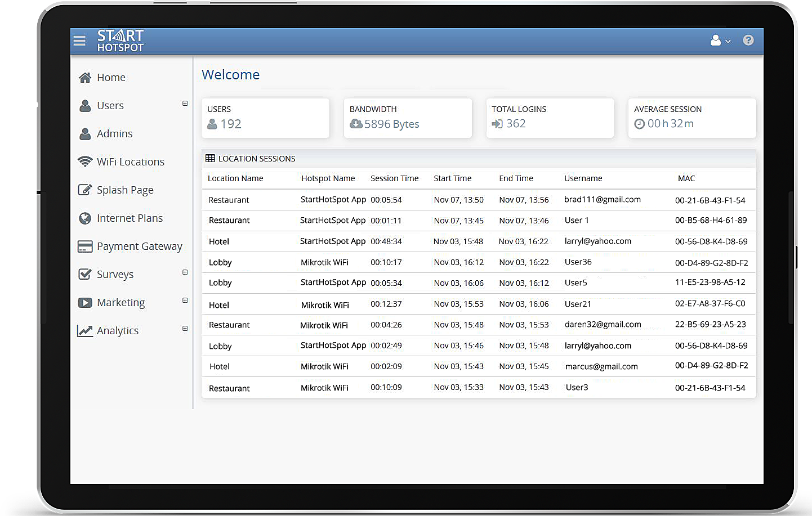Open the hamburger menu icon
The image size is (812, 516).
click(79, 41)
